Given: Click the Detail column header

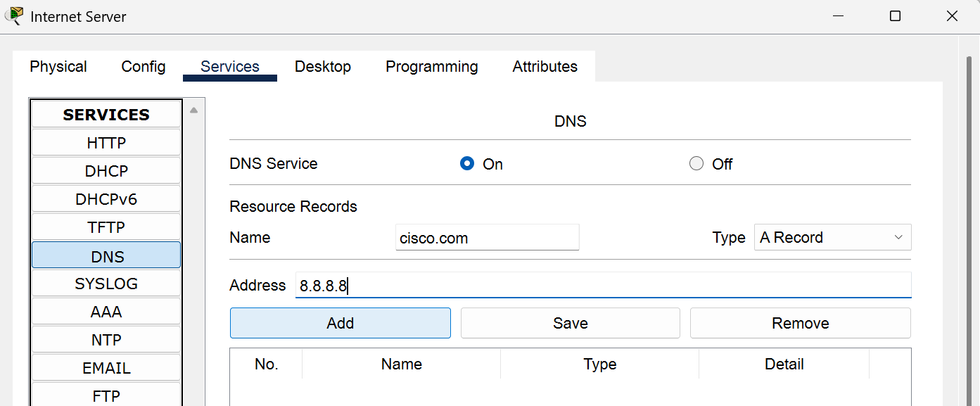Looking at the screenshot, I should pos(784,364).
